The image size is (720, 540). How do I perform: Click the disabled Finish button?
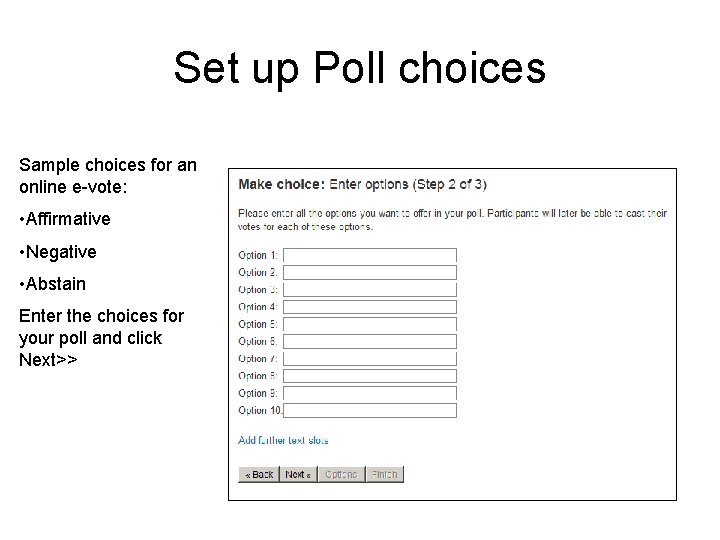click(385, 474)
